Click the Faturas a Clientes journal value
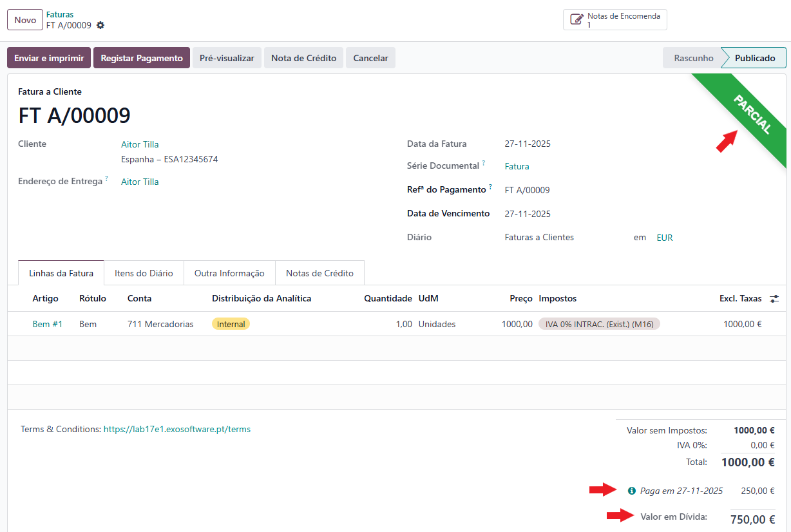This screenshot has height=532, width=791. [539, 238]
